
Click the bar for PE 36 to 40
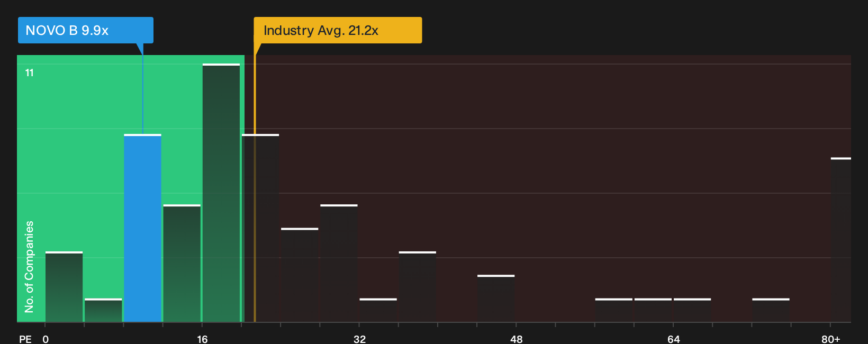pyautogui.click(x=418, y=286)
